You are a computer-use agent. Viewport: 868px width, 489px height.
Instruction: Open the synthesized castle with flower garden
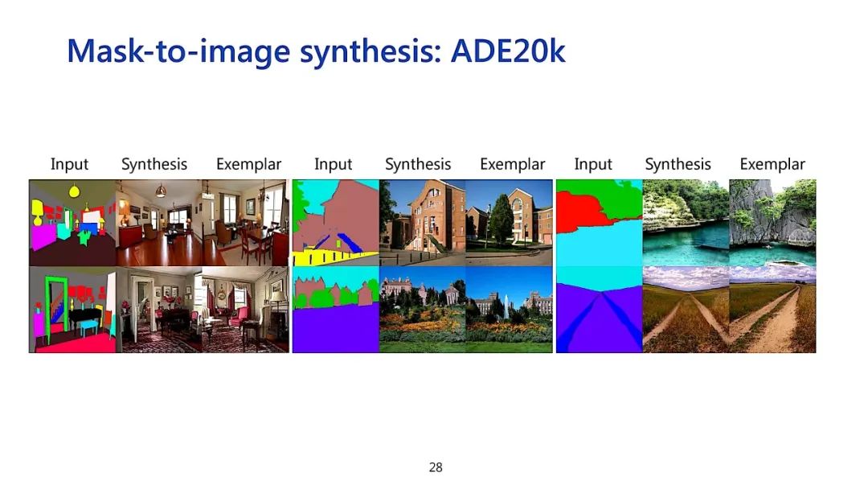coord(423,309)
